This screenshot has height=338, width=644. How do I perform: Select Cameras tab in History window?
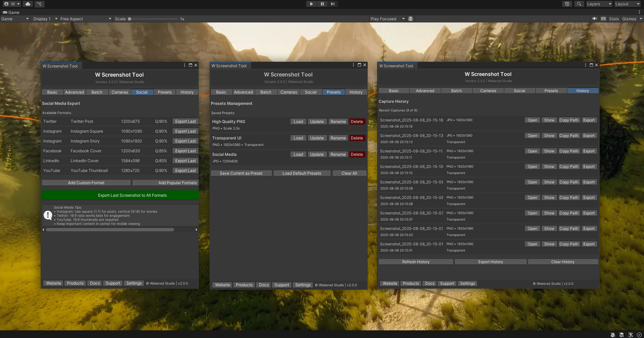(x=488, y=91)
